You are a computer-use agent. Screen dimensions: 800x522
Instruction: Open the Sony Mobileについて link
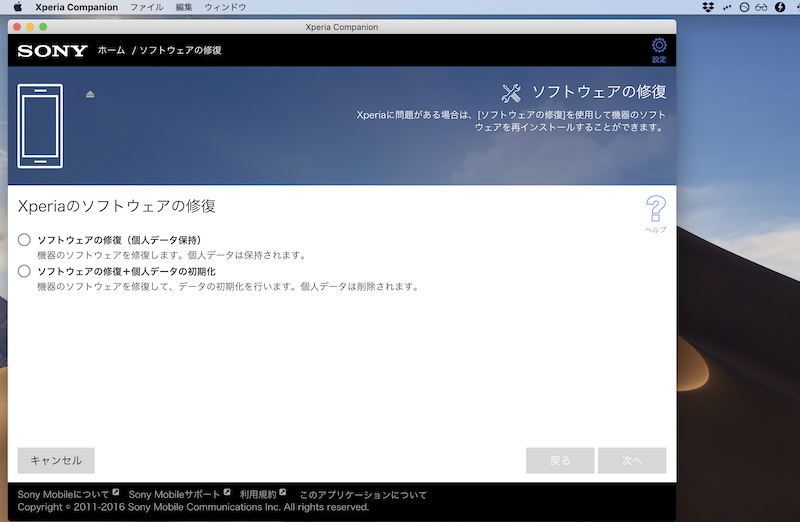pyautogui.click(x=64, y=494)
